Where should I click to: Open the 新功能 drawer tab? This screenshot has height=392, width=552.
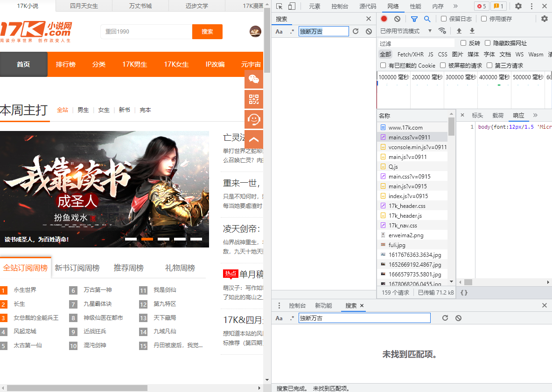point(323,305)
